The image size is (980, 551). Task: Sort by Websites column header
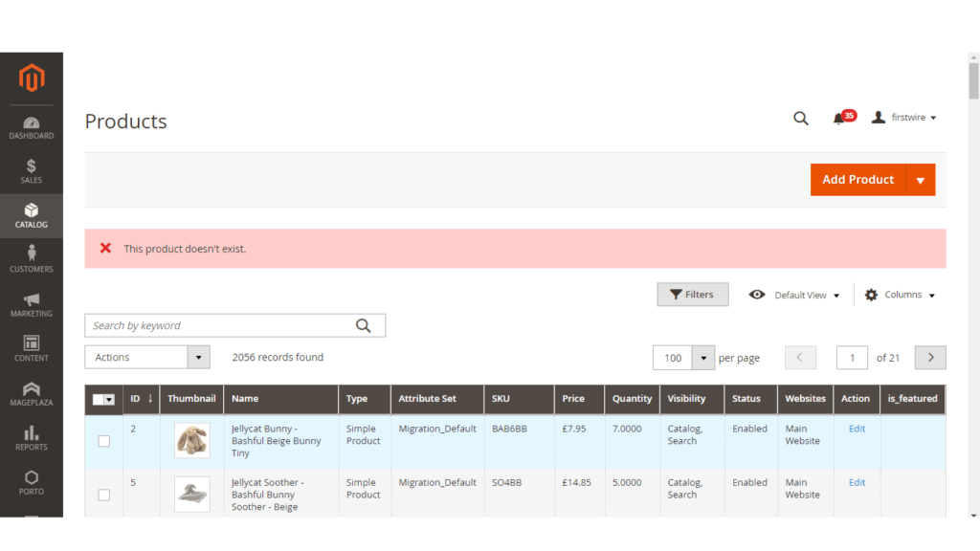(805, 399)
